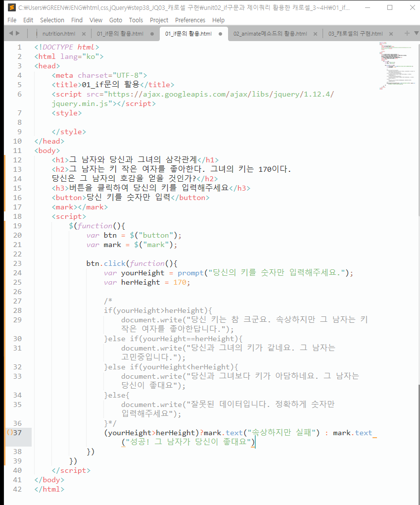Image resolution: width=420 pixels, height=505 pixels.
Task: Click the h3 text 버튼을 클릭하여 당신의 키를 입력해주세요
Action: 149,188
